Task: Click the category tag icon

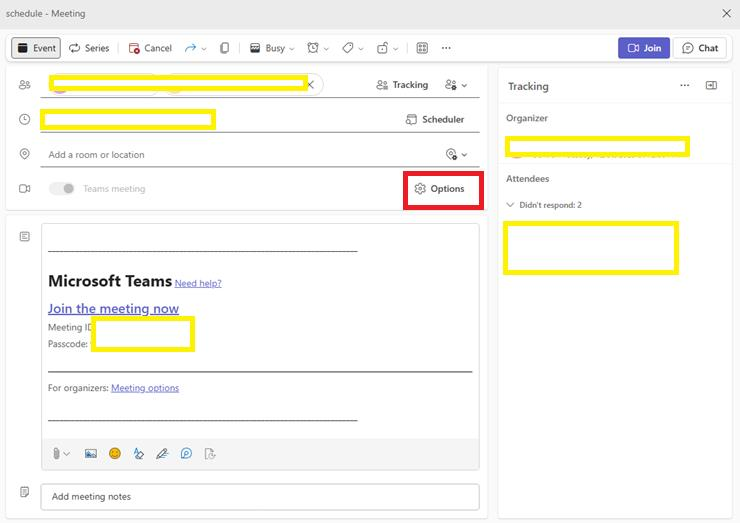Action: 348,48
